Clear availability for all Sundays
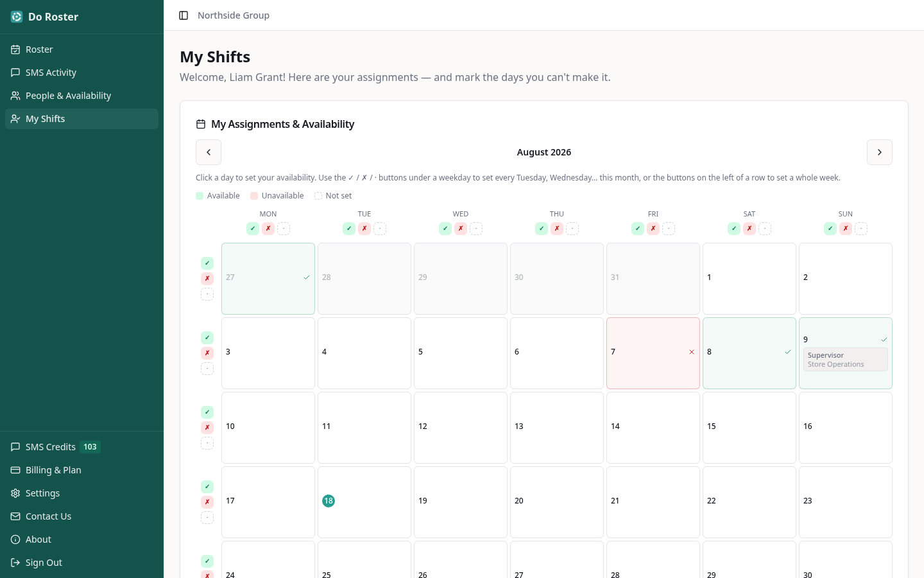The image size is (924, 578). (x=861, y=229)
